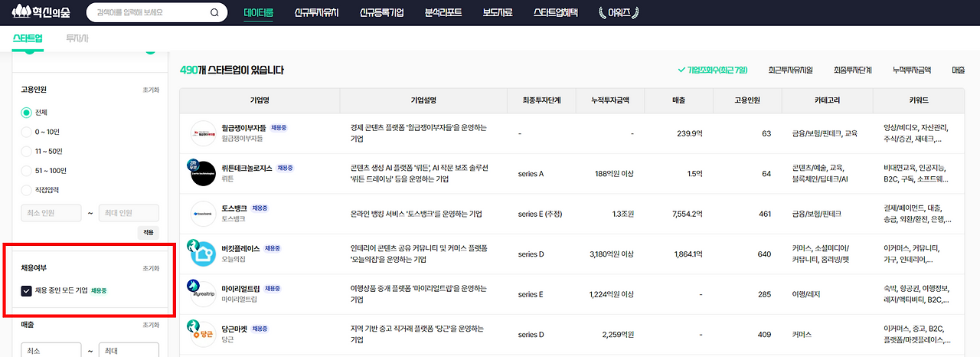Open the 데이터룸 menu
The height and width of the screenshot is (357, 980).
[259, 13]
